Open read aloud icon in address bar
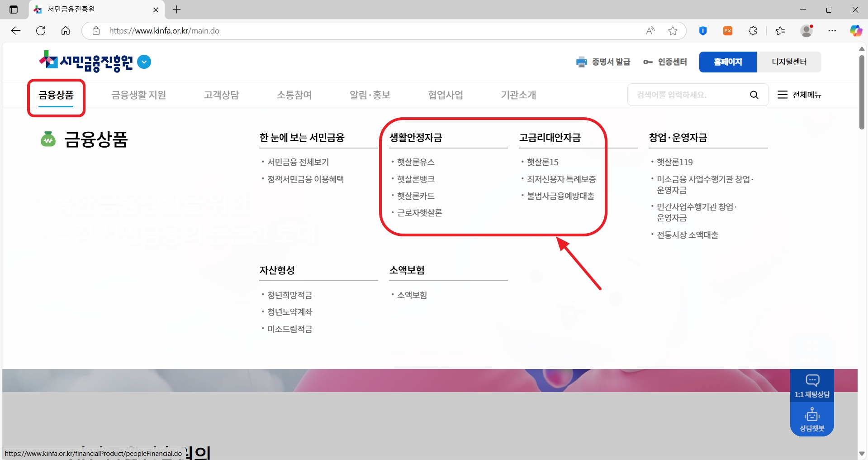Image resolution: width=868 pixels, height=460 pixels. 650,31
